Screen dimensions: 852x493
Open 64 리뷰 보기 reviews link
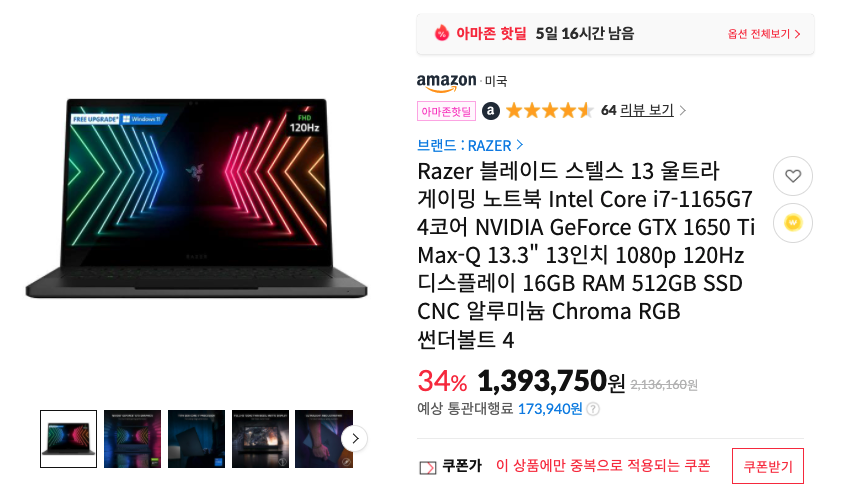pyautogui.click(x=643, y=110)
